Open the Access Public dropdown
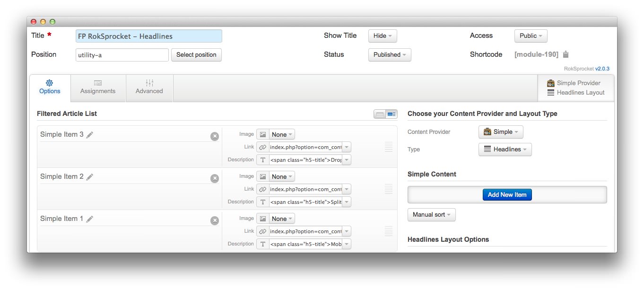The image size is (644, 290). 531,36
